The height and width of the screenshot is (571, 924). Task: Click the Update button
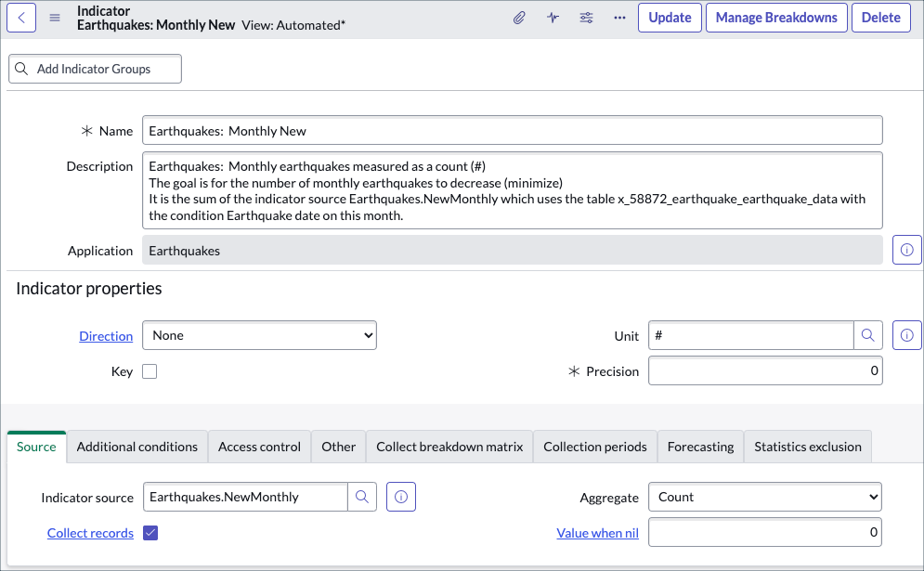670,18
